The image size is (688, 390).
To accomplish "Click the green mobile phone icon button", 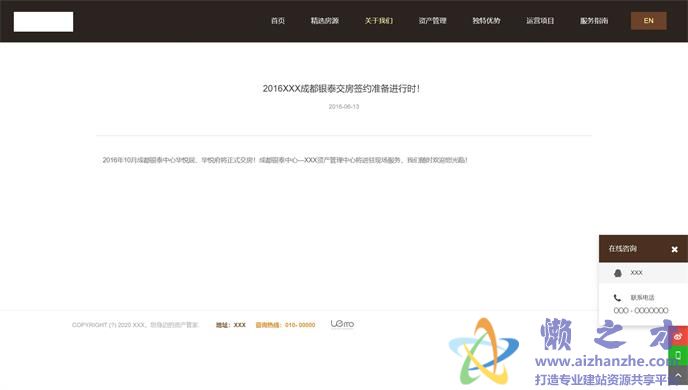I will [678, 355].
